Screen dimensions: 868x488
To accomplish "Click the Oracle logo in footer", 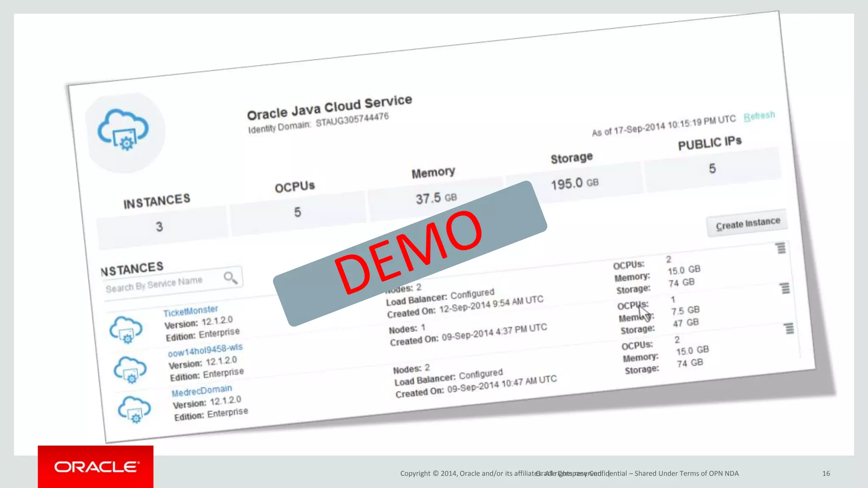I will (96, 467).
